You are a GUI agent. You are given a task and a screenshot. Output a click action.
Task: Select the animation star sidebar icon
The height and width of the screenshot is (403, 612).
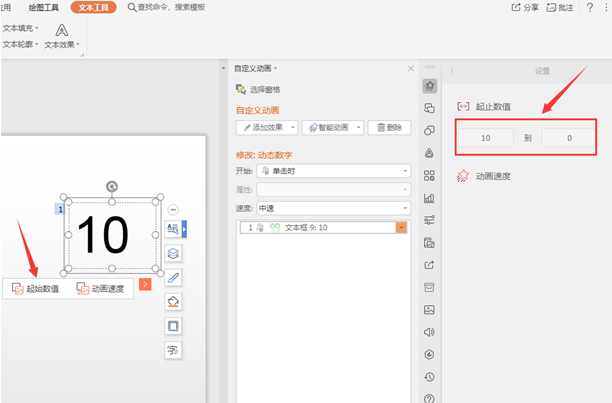click(x=429, y=86)
